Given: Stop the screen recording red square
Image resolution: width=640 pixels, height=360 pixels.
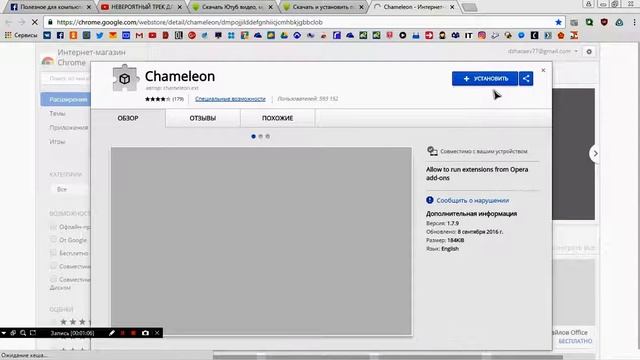Looking at the screenshot, I should [133, 333].
